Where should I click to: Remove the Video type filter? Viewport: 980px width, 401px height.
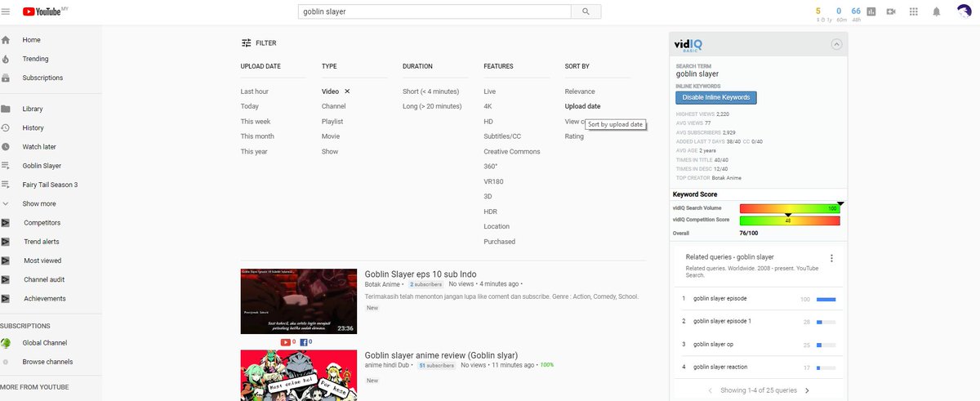pos(347,91)
